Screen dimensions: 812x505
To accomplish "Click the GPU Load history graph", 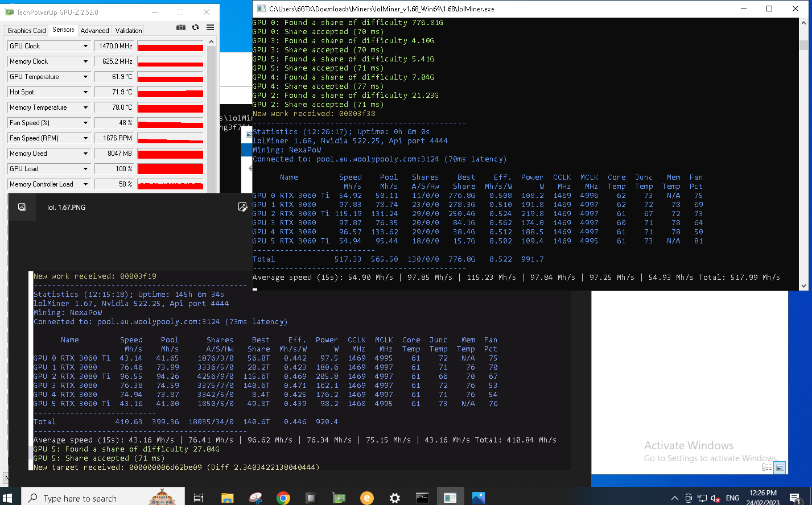I will [x=170, y=169].
